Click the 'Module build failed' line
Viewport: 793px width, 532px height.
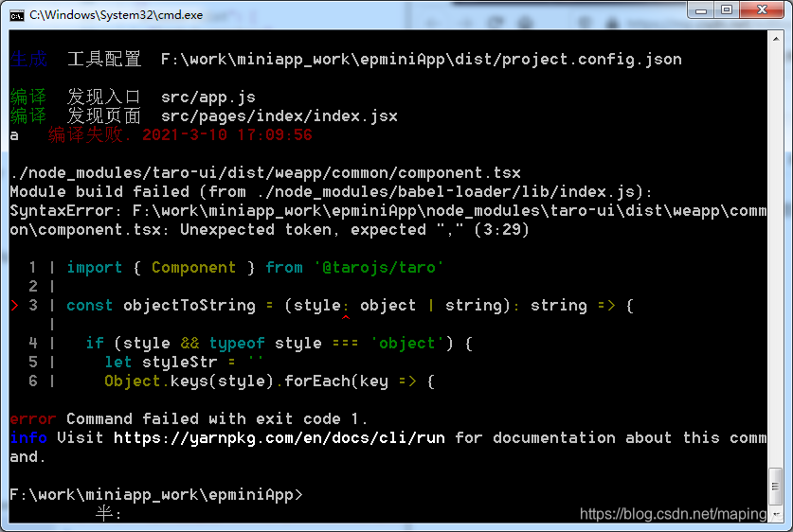coord(332,192)
